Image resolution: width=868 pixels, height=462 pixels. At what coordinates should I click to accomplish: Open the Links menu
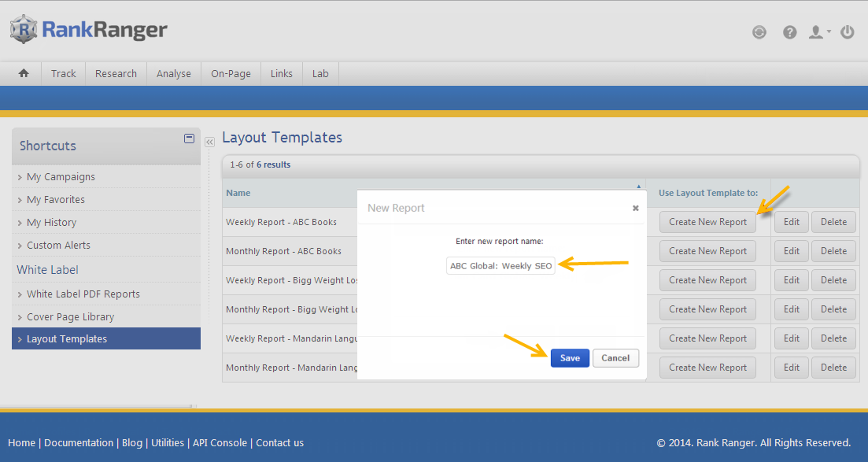(x=281, y=74)
